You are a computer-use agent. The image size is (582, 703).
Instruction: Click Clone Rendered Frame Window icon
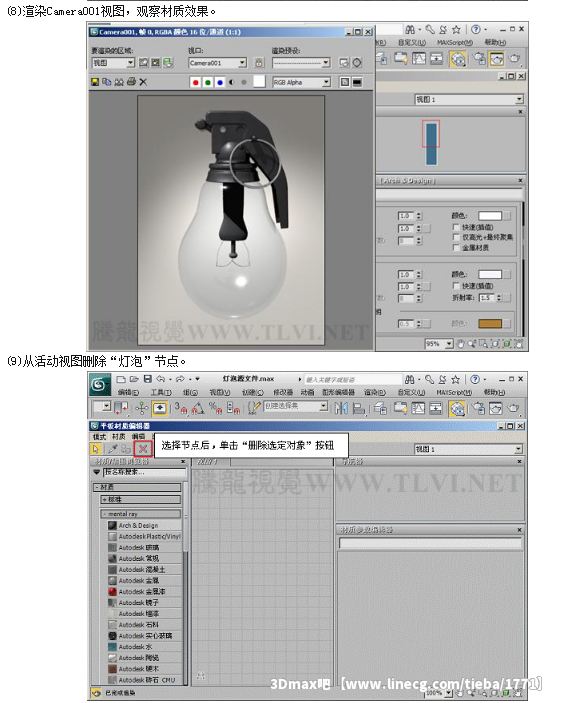(x=119, y=82)
